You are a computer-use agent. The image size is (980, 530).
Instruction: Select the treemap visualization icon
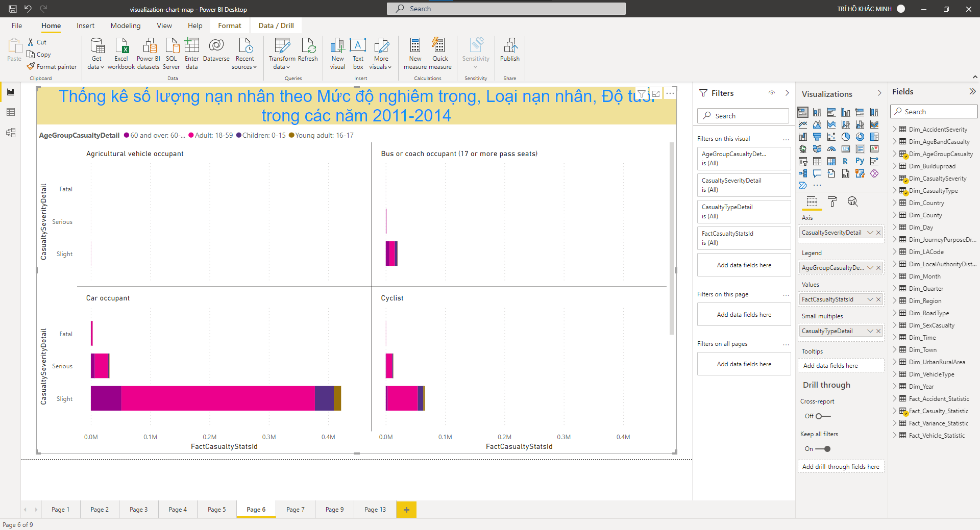click(x=874, y=137)
